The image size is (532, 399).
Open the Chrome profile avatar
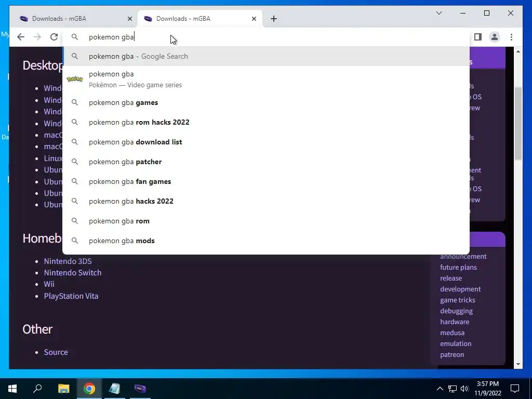[495, 37]
